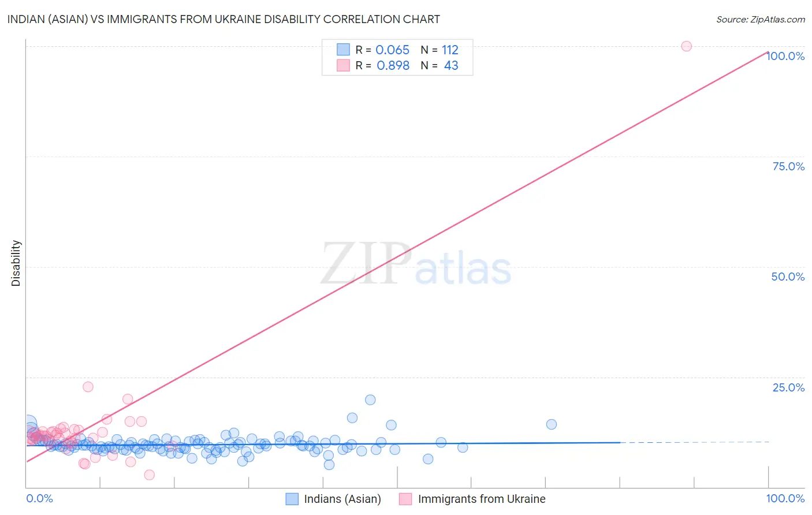Viewport: 812px width, 515px height.
Task: Click the blue R = 0.065 swatch
Action: (x=343, y=50)
